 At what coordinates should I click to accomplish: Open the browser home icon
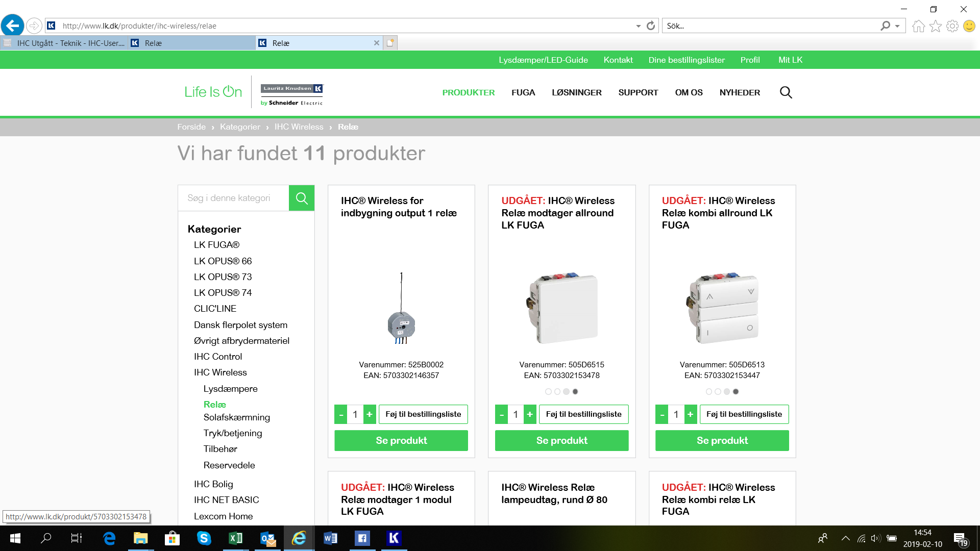[x=918, y=26]
